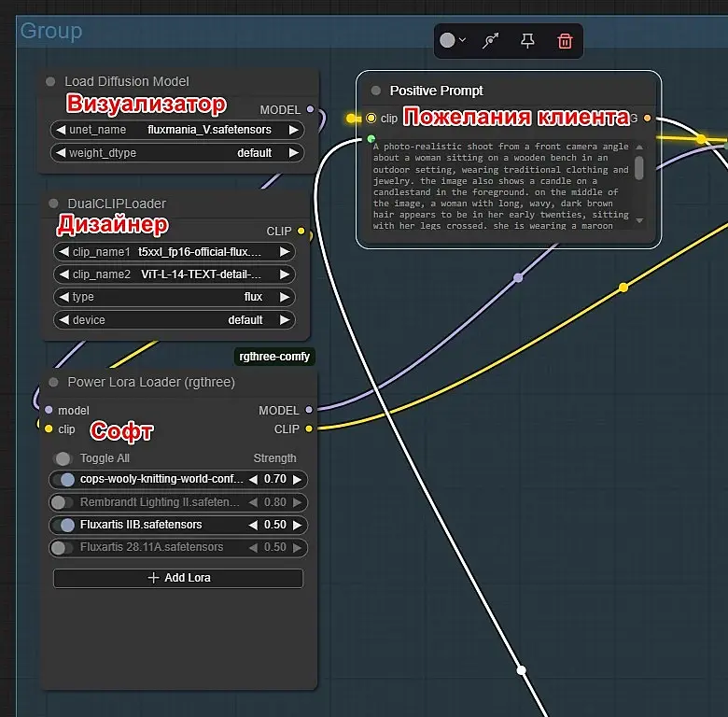The height and width of the screenshot is (717, 728).
Task: Disable the Fluxartis IIB lora toggle
Action: [63, 526]
